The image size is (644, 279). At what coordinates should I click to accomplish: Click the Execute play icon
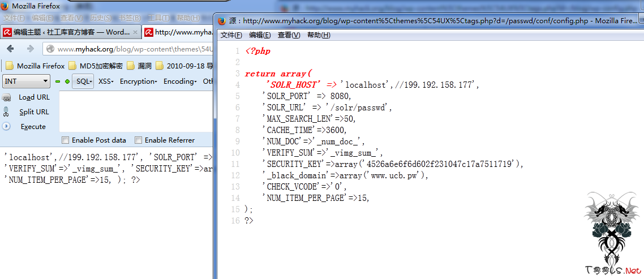pyautogui.click(x=6, y=127)
